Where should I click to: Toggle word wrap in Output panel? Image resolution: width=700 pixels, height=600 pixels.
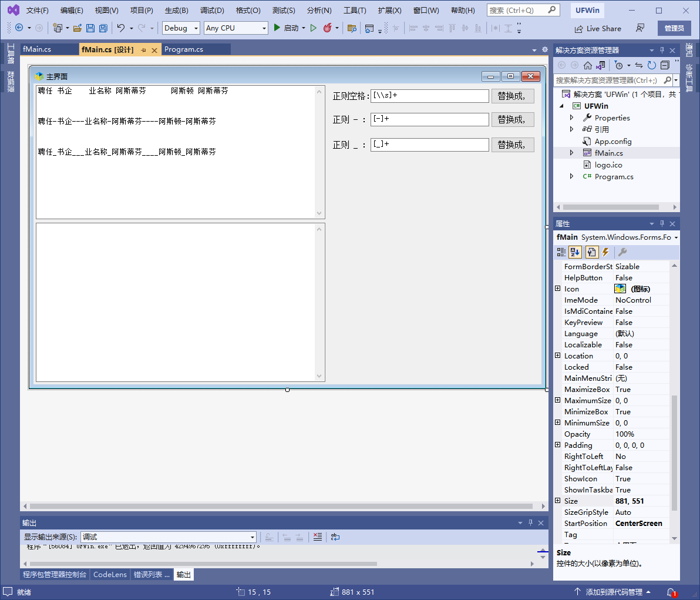(x=335, y=537)
